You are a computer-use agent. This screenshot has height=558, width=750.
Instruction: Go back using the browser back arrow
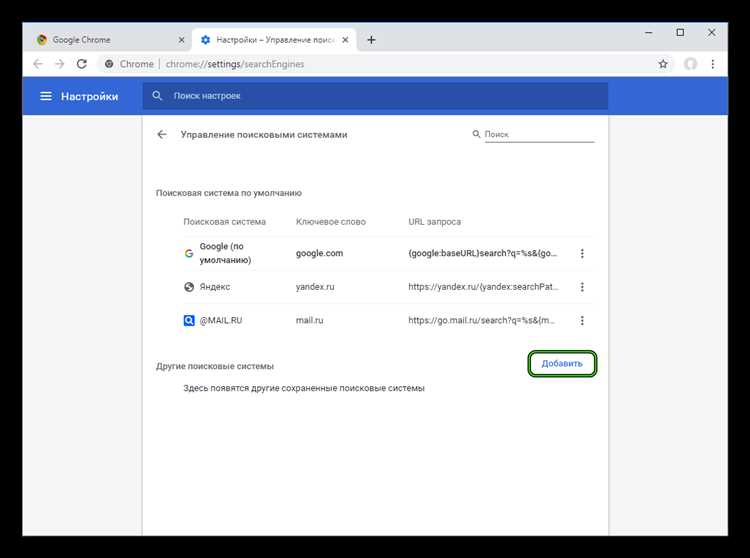point(38,64)
